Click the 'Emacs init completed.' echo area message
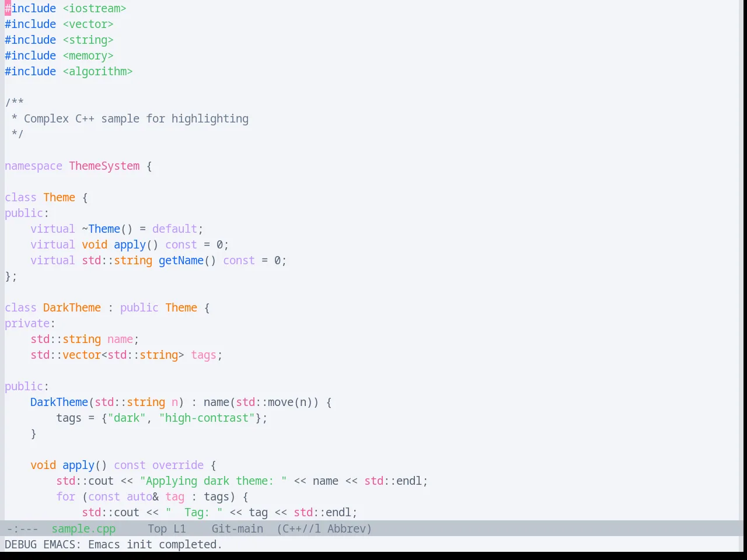Image resolution: width=747 pixels, height=560 pixels. coord(155,544)
